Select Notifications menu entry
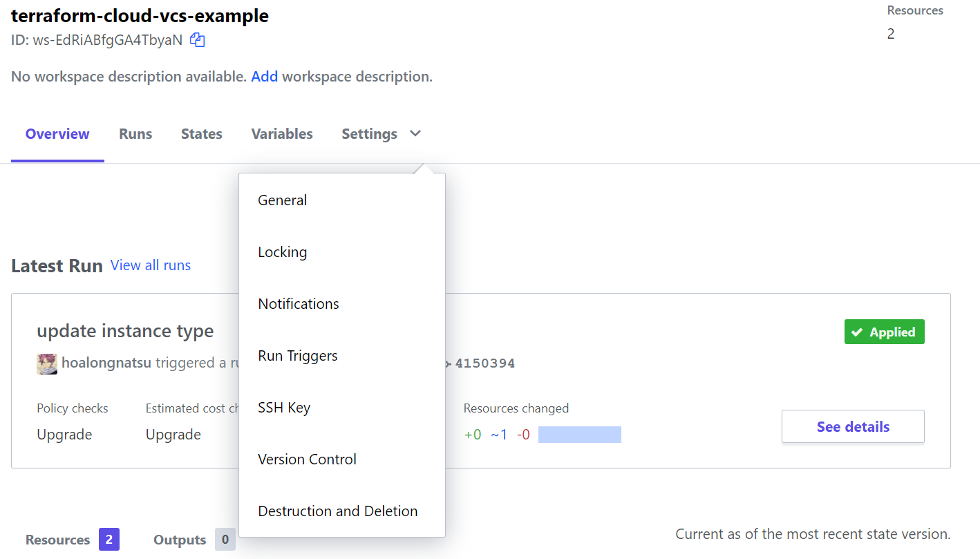The image size is (980, 559). (x=299, y=304)
